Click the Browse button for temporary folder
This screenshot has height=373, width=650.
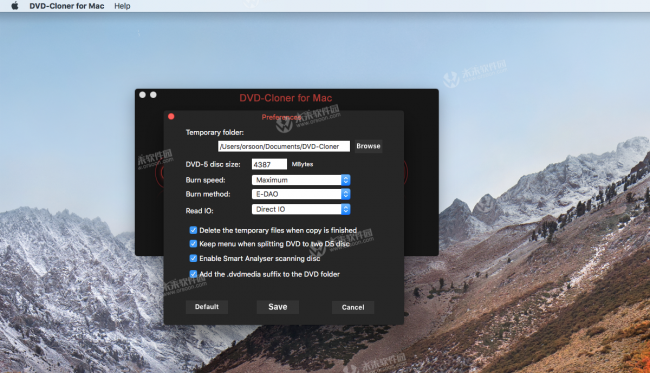[368, 146]
